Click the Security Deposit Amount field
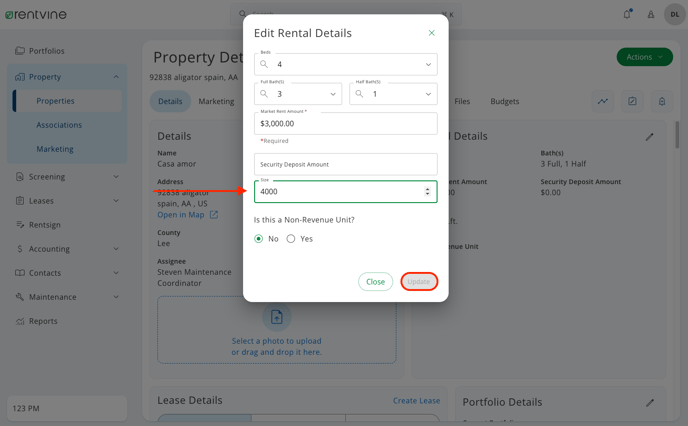The height and width of the screenshot is (426, 688). click(346, 165)
